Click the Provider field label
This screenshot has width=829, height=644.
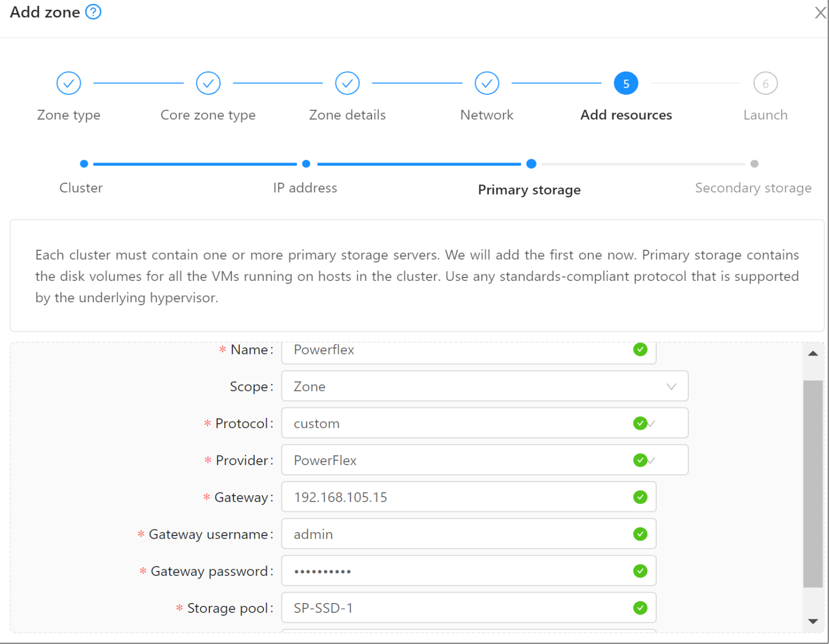click(244, 460)
